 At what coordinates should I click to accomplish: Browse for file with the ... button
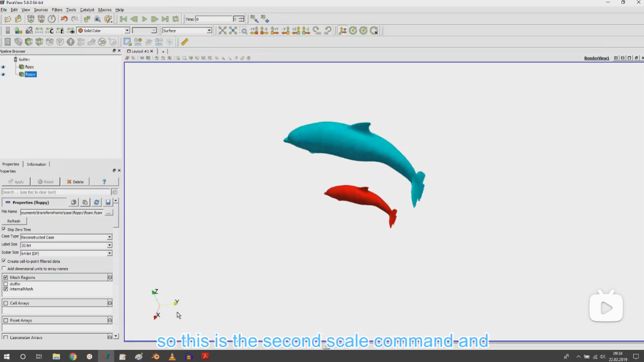(x=108, y=213)
